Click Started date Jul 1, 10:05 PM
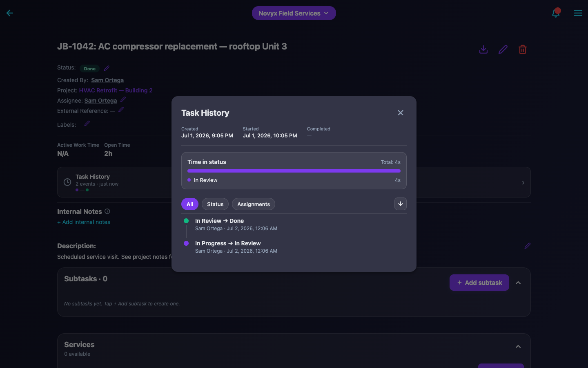The width and height of the screenshot is (588, 368). tap(270, 136)
